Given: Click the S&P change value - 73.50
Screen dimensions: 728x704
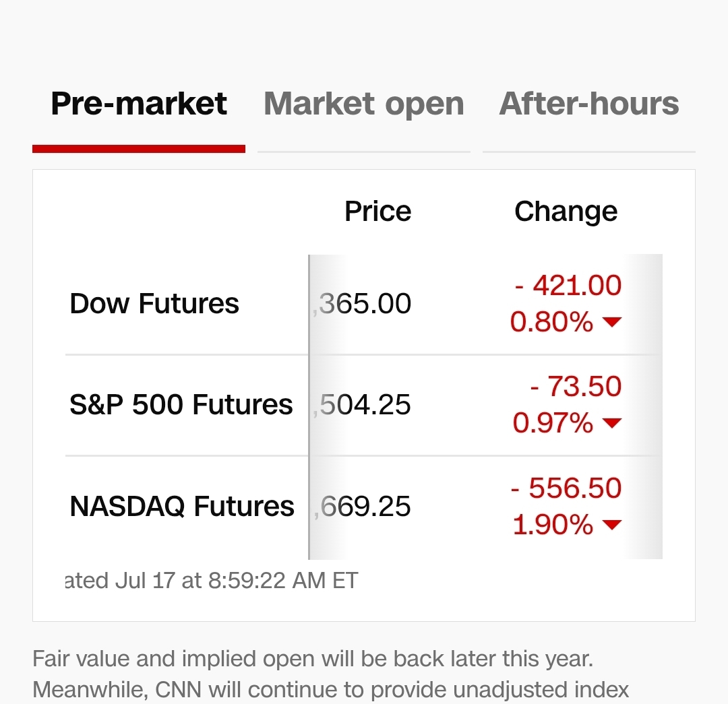Looking at the screenshot, I should [576, 386].
